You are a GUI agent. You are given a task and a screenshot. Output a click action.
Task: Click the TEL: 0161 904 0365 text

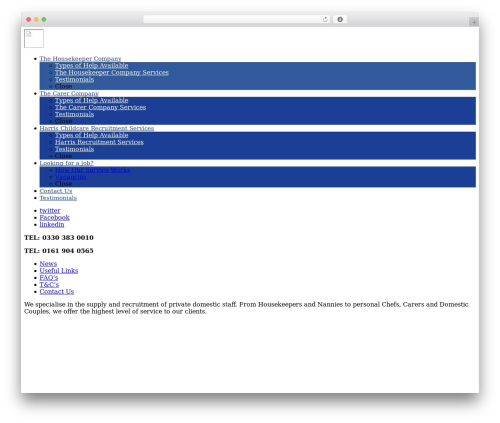tap(59, 251)
